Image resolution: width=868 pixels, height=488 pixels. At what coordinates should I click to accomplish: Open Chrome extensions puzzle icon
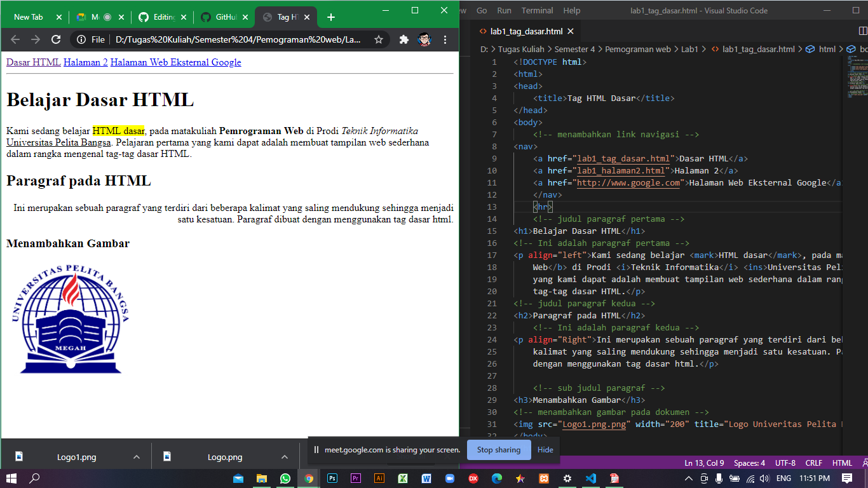403,39
